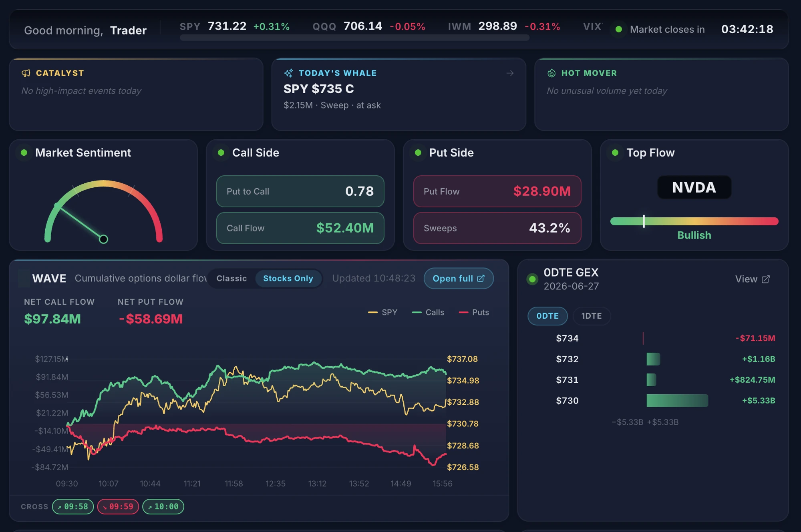
Task: Switch WAVE chart to Classic mode
Action: 231,278
